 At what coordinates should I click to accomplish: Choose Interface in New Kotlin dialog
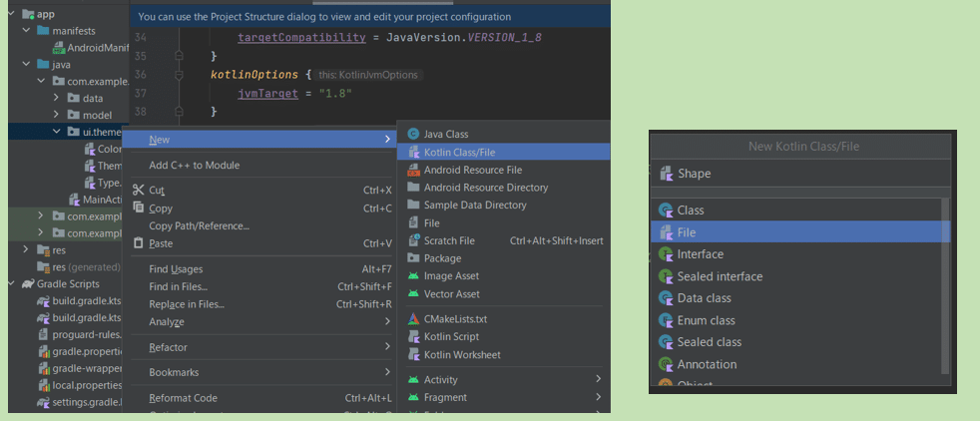700,254
